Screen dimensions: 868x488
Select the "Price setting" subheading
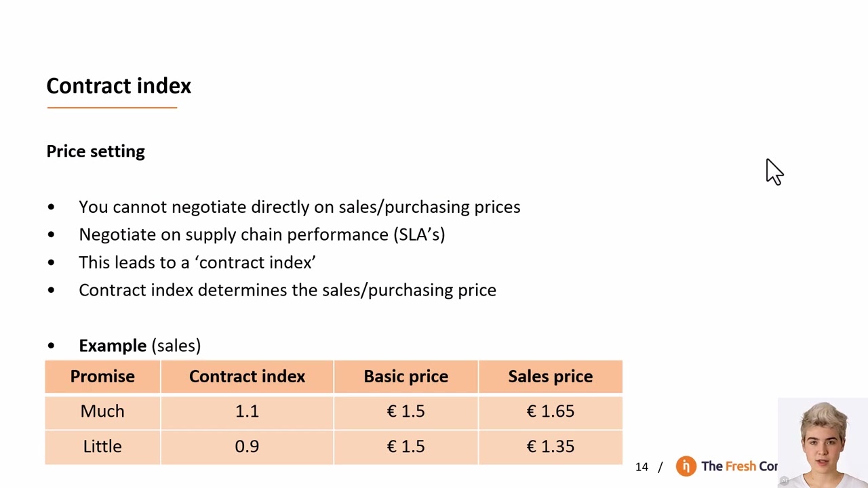point(96,151)
